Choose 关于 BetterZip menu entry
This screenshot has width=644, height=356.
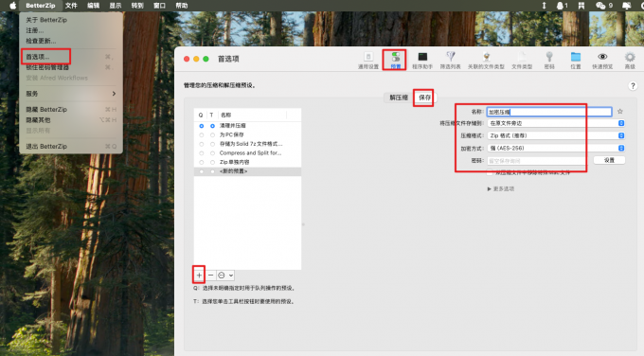[71, 20]
